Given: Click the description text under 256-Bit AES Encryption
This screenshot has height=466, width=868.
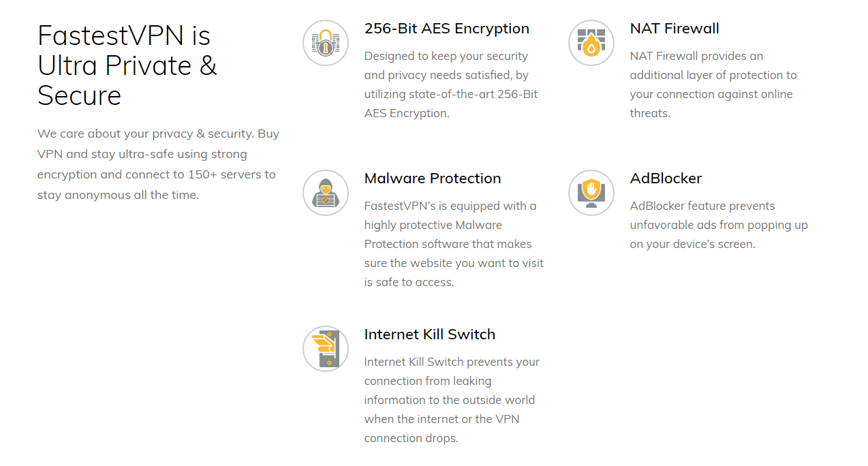Looking at the screenshot, I should (x=451, y=84).
